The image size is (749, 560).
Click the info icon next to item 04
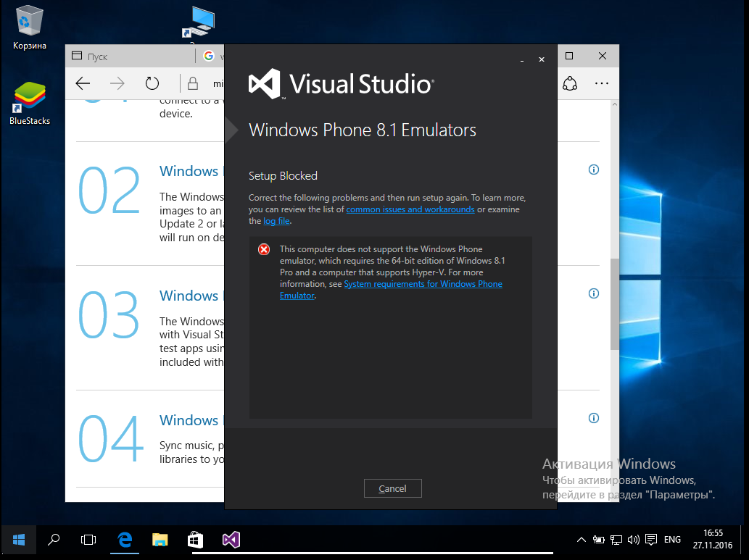coord(594,418)
